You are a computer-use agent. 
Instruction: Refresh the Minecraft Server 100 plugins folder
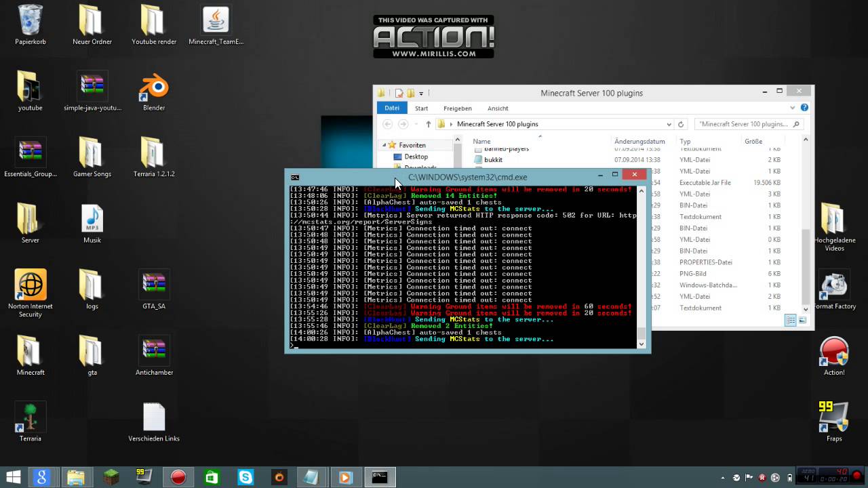click(x=681, y=124)
